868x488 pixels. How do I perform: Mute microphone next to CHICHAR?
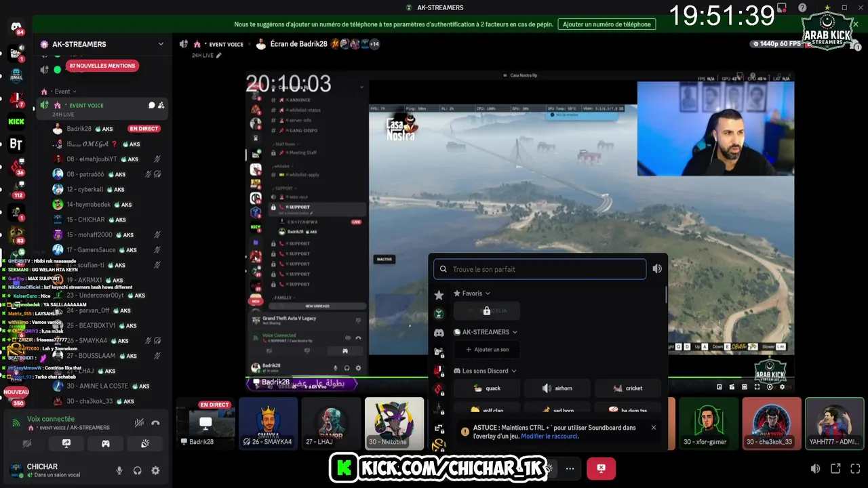click(x=119, y=470)
